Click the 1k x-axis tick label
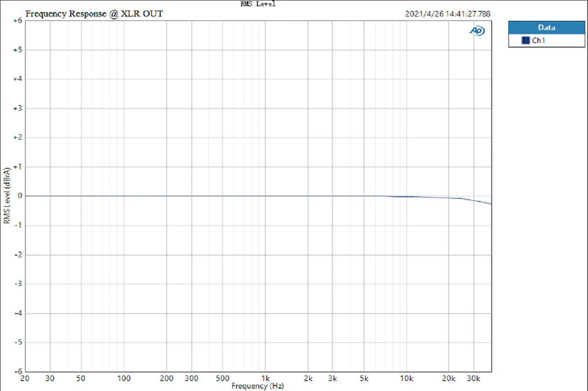 tap(265, 379)
